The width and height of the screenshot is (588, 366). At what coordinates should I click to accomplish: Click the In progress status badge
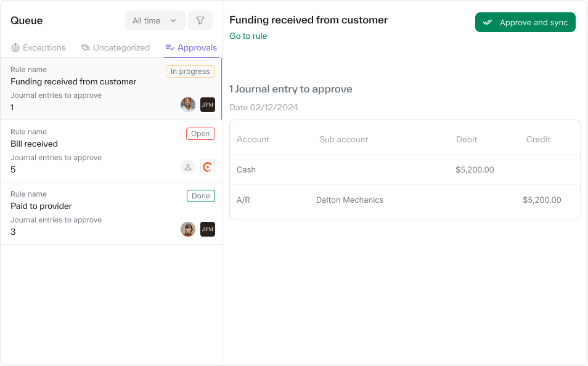coord(190,71)
